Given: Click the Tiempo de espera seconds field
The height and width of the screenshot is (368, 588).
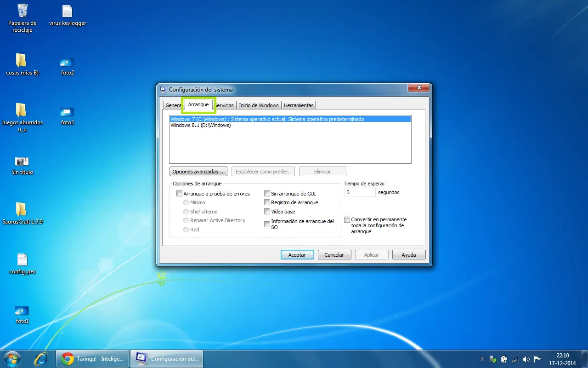Looking at the screenshot, I should click(360, 192).
